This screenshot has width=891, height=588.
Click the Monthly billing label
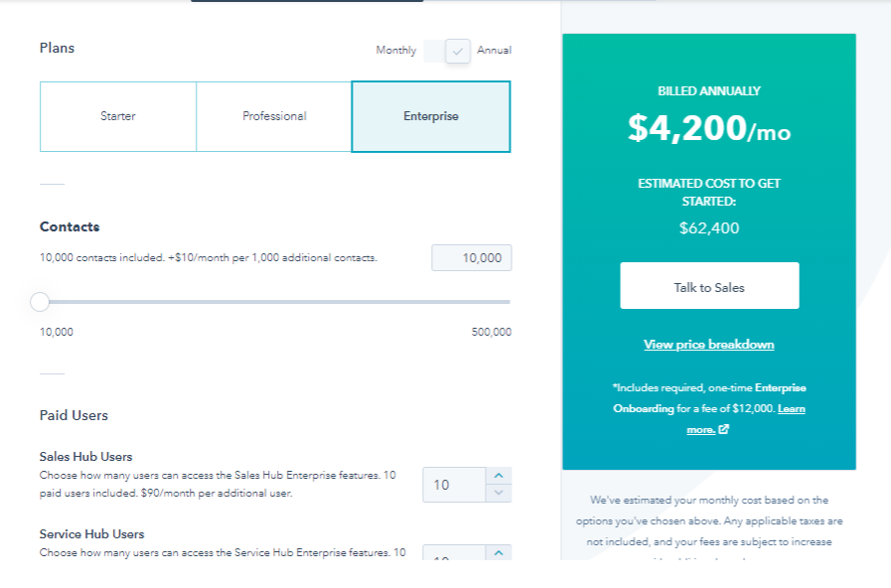(x=395, y=51)
